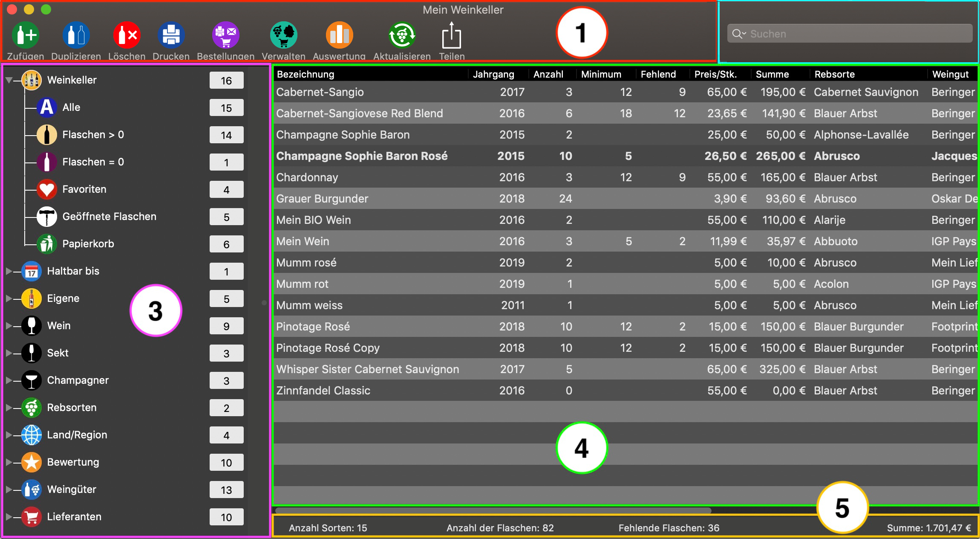Click in the Suchen search field

(850, 34)
